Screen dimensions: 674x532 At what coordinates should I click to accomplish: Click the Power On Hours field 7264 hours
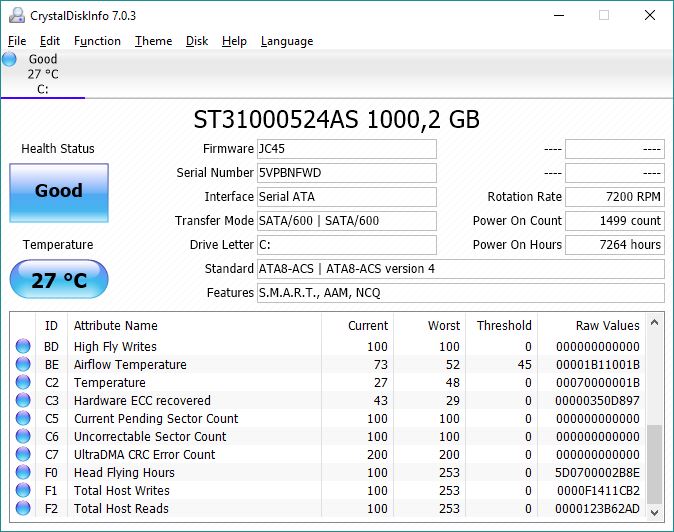pyautogui.click(x=615, y=245)
